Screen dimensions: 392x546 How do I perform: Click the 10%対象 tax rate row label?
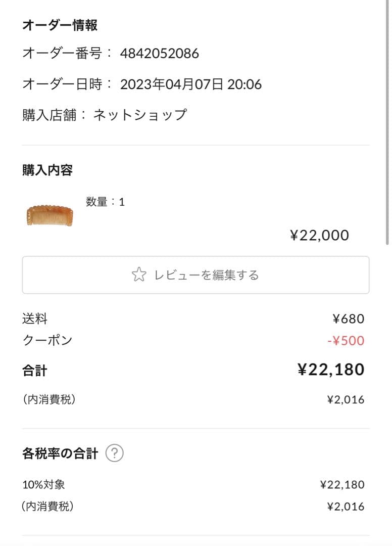(43, 485)
